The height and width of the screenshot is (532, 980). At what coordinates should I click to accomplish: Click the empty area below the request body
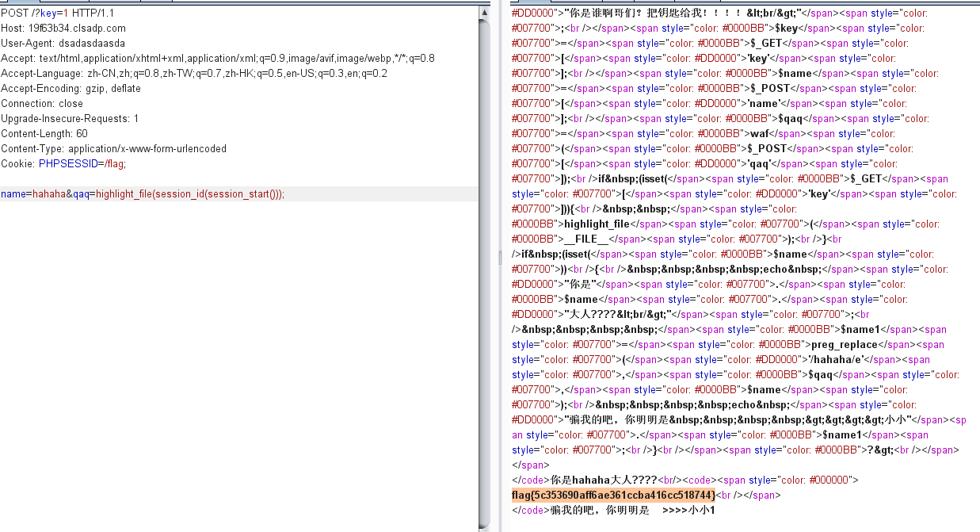point(238,357)
